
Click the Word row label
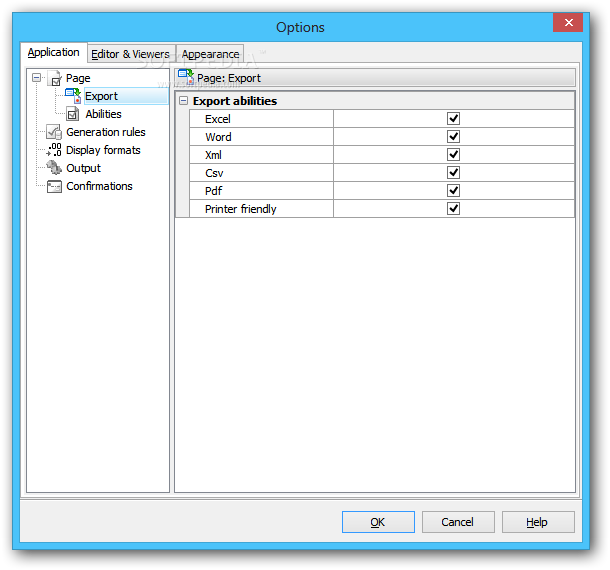pos(218,137)
